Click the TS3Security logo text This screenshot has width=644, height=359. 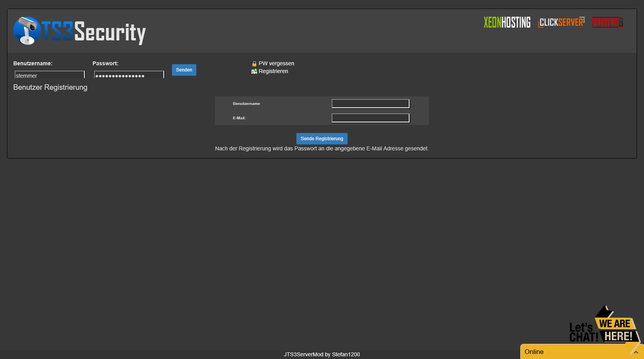94,32
